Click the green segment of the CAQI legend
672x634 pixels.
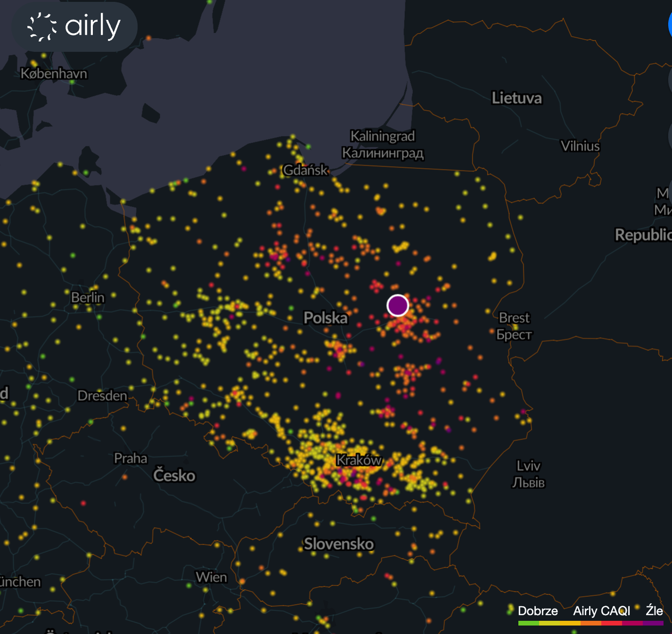click(528, 623)
